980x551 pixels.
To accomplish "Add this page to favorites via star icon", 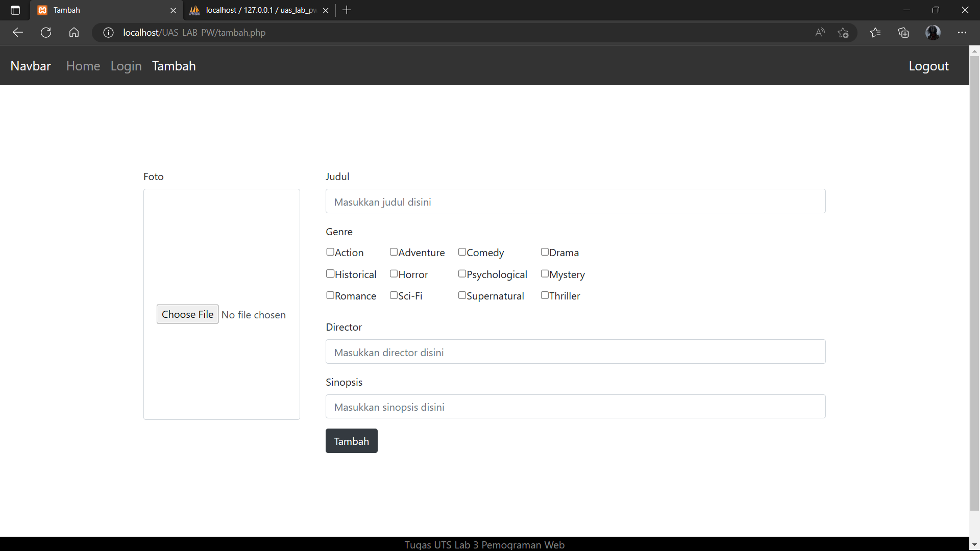I will pyautogui.click(x=843, y=32).
